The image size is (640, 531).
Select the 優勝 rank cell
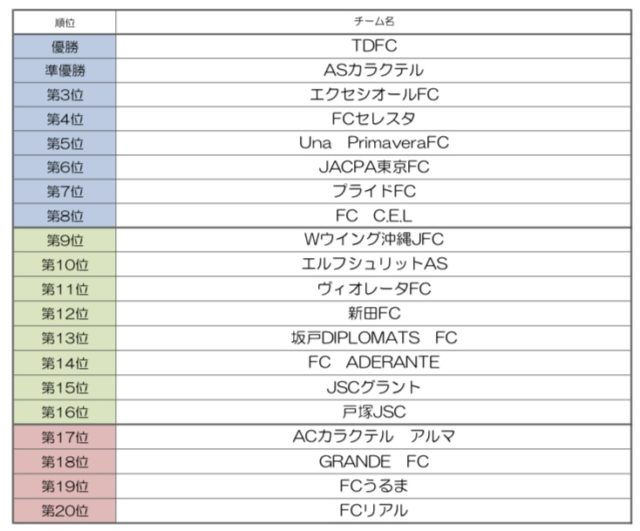[x=65, y=46]
